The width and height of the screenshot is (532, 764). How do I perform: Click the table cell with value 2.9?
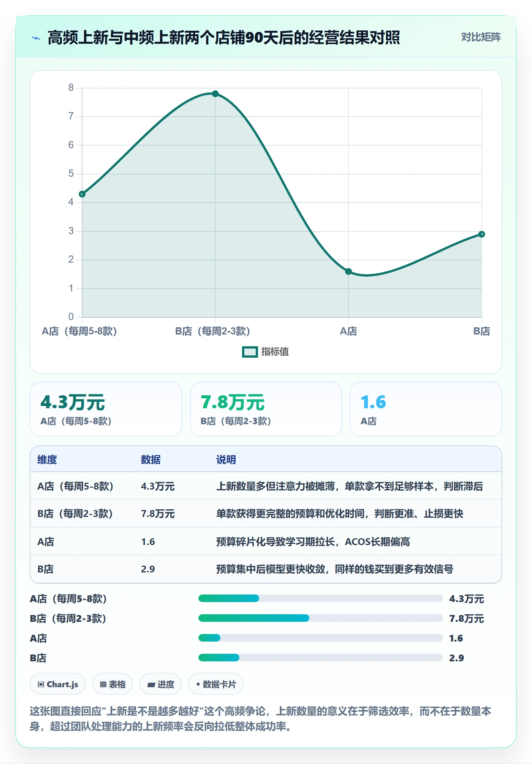click(x=148, y=569)
